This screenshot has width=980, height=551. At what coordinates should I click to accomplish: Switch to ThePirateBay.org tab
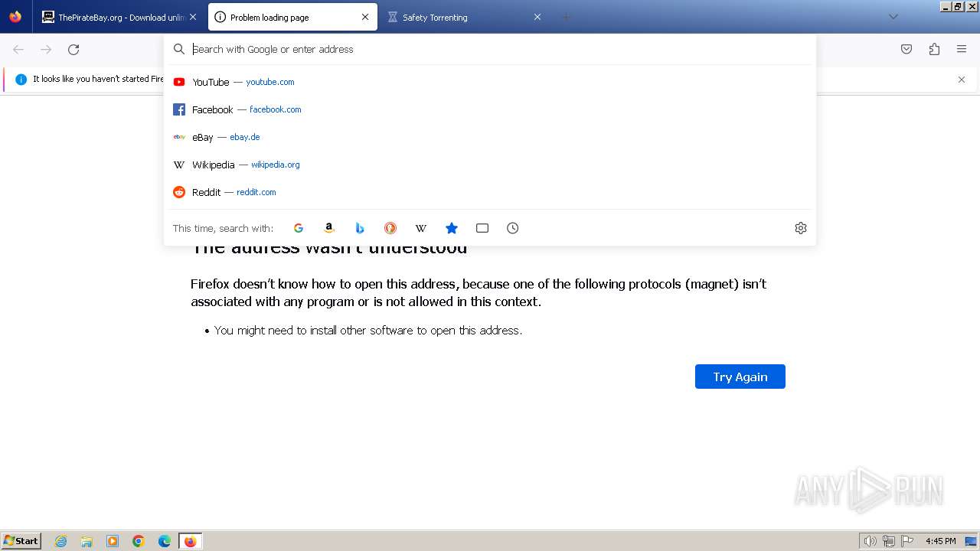click(119, 17)
